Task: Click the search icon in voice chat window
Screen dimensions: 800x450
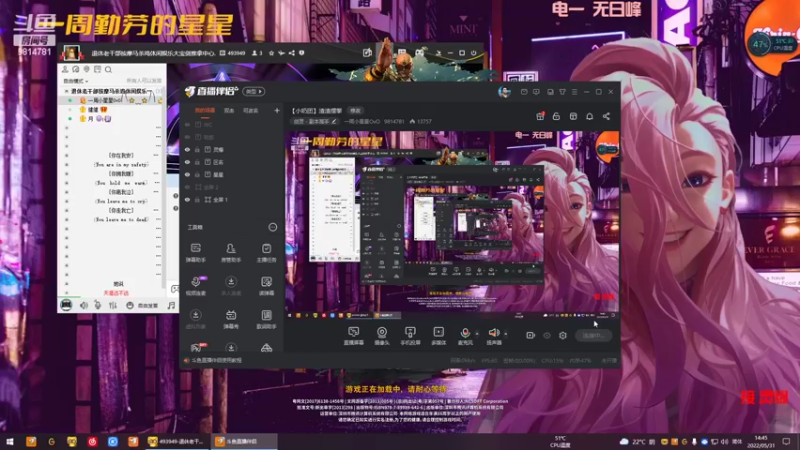Action: tap(108, 69)
